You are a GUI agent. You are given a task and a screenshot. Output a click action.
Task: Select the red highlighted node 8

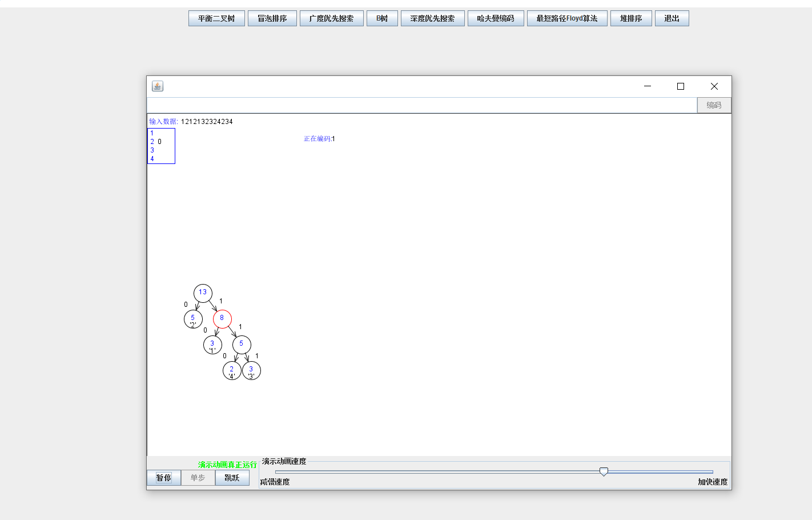pyautogui.click(x=222, y=319)
